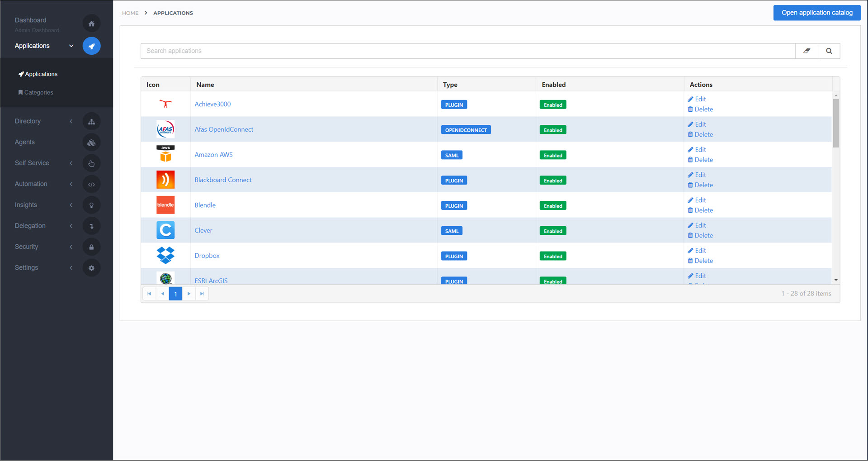
Task: Click the Self Service hand pointer icon
Action: pyautogui.click(x=91, y=163)
